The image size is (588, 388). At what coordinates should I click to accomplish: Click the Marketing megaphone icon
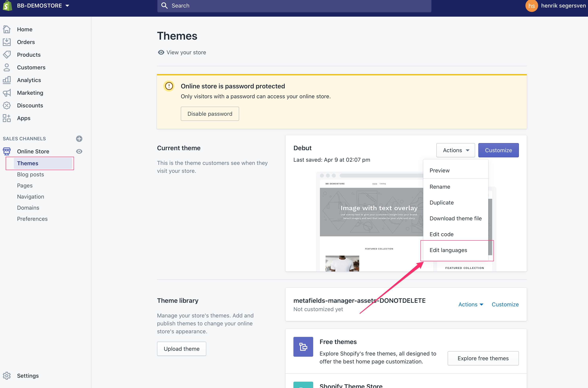tap(7, 93)
